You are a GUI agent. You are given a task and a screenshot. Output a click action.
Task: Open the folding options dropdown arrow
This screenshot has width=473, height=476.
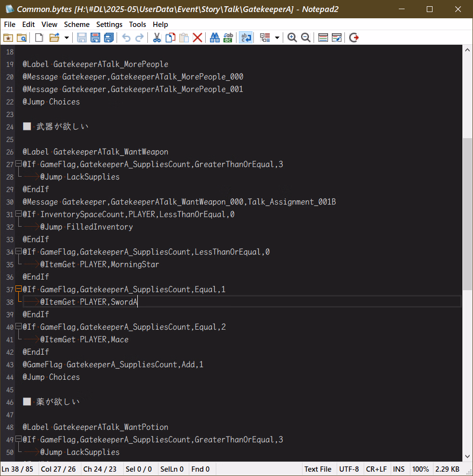pos(277,38)
